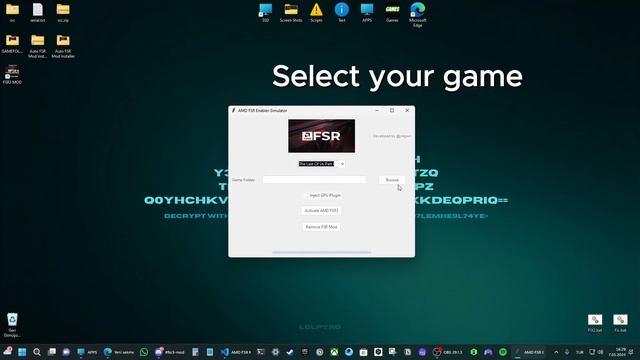Click the Activate AMD FSR3 button

321,211
